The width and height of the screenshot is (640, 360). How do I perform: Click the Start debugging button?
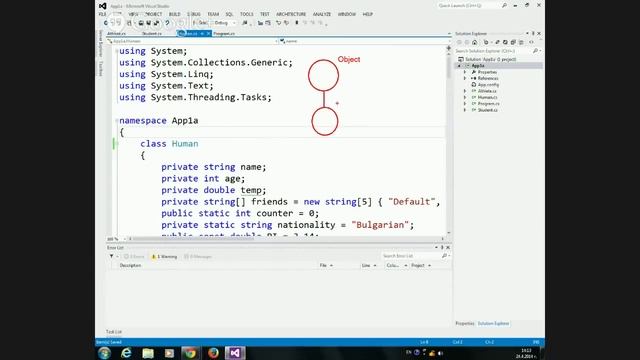coord(200,23)
